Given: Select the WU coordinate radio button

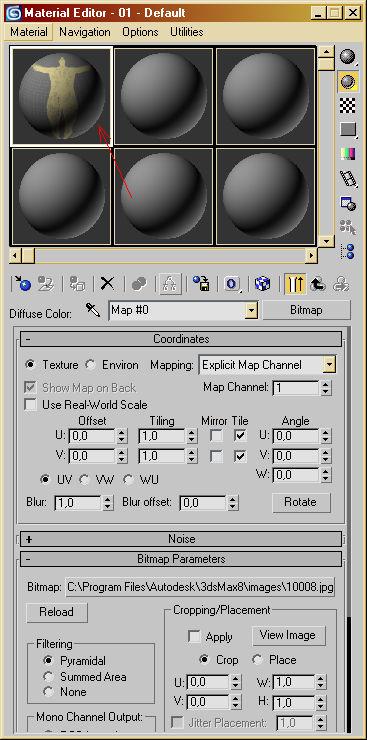Looking at the screenshot, I should pos(128,479).
